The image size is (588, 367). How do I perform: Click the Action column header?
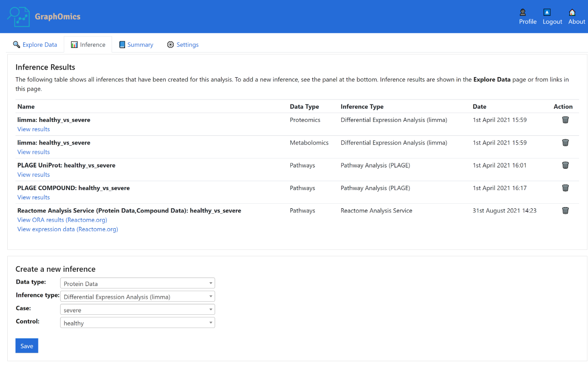[563, 106]
